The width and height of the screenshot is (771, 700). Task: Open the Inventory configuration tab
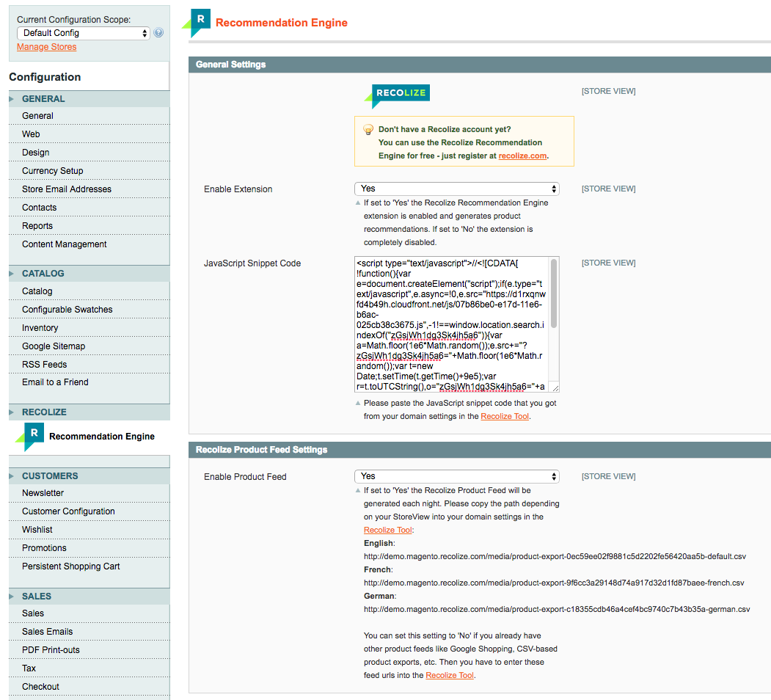(x=89, y=328)
